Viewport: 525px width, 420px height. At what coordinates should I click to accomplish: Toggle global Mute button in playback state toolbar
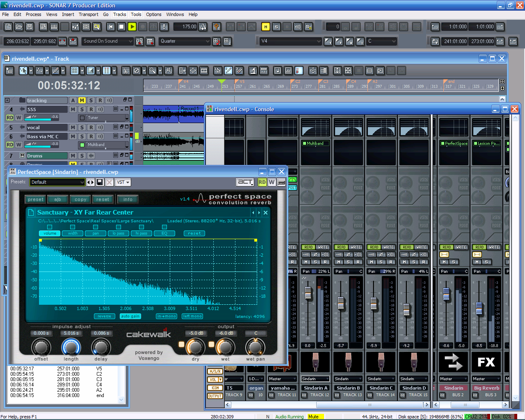click(x=266, y=27)
